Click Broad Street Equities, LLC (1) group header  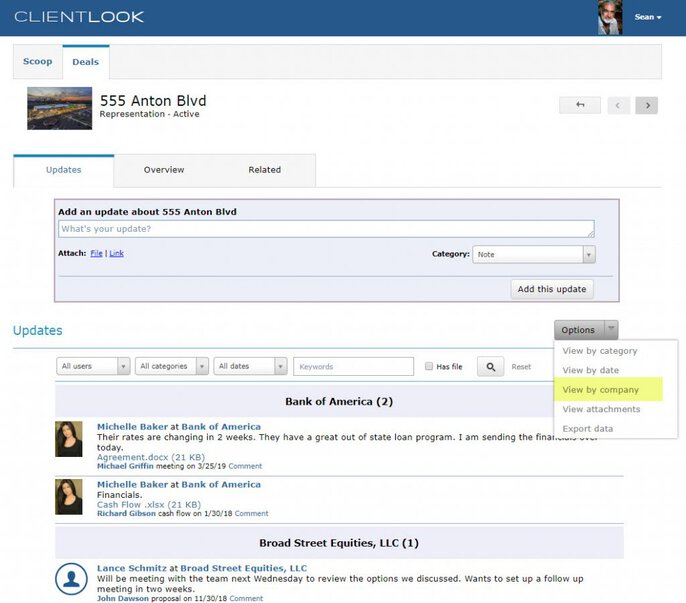pos(339,543)
